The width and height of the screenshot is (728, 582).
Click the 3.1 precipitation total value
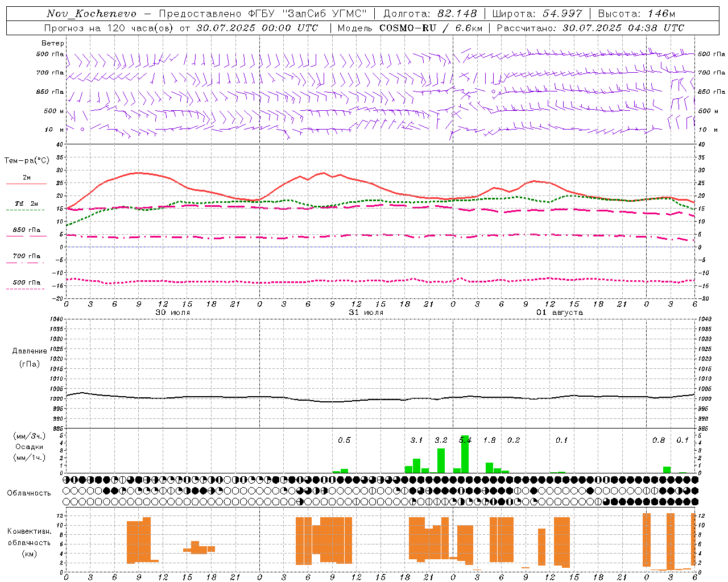pyautogui.click(x=416, y=440)
